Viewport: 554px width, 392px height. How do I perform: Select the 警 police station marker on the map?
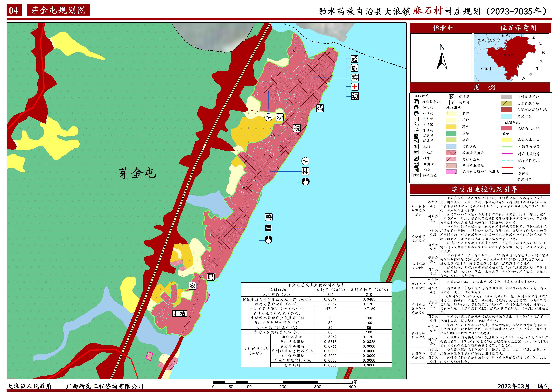(268, 217)
